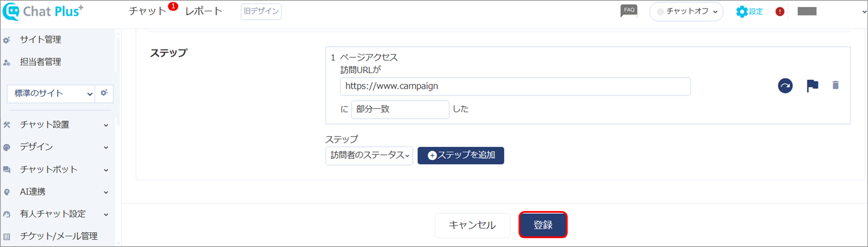Expand the チャットボット sidebar section
Image resolution: width=868 pixels, height=247 pixels.
pyautogui.click(x=56, y=170)
